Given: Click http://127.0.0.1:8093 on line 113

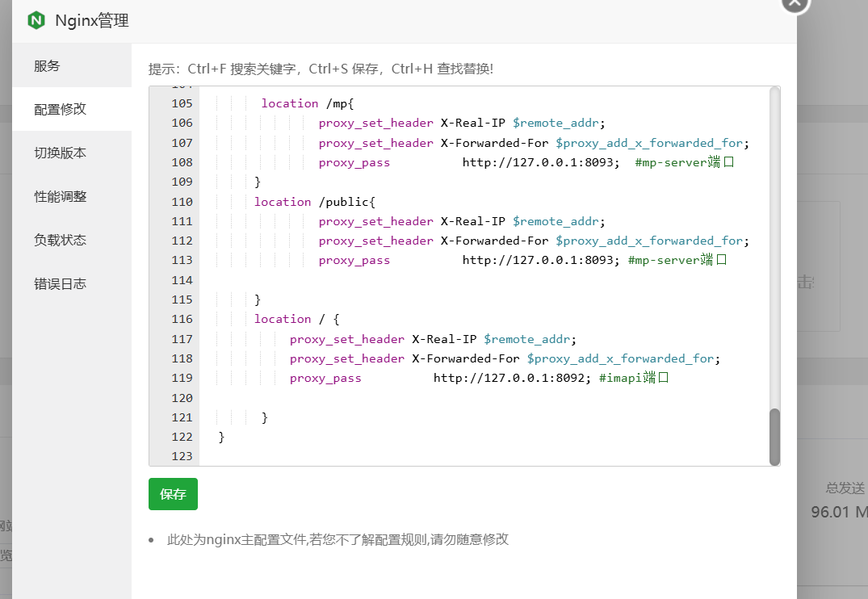Looking at the screenshot, I should pyautogui.click(x=538, y=260).
